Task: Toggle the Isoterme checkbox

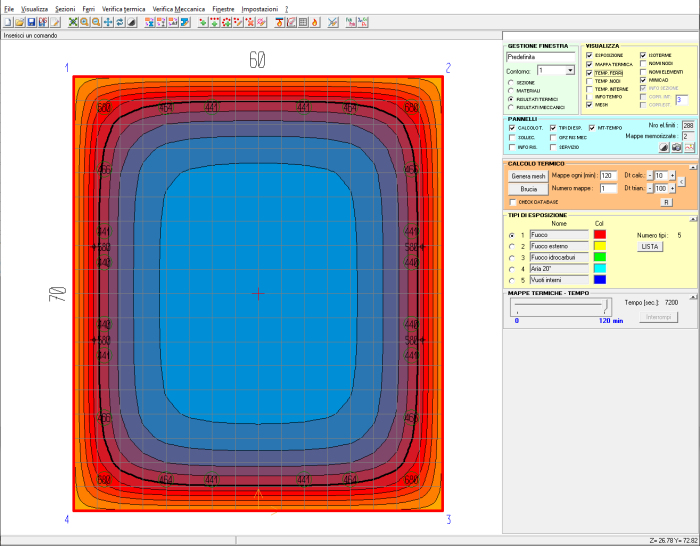Action: [644, 55]
